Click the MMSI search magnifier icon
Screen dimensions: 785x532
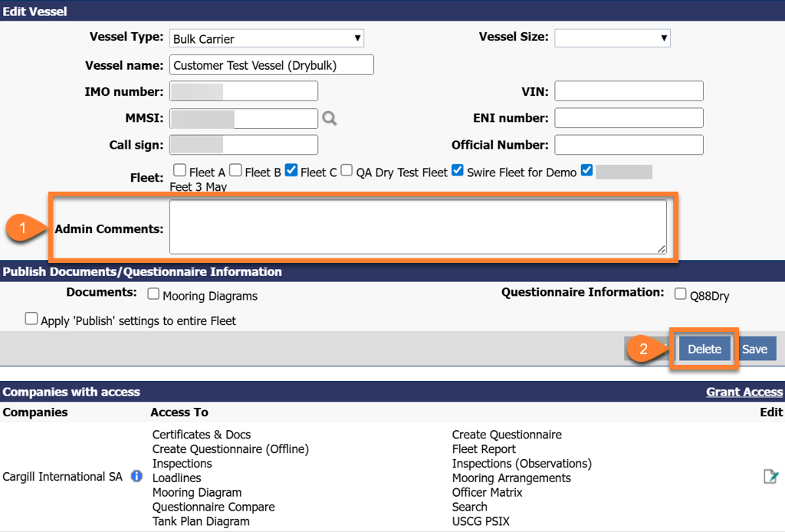[329, 118]
